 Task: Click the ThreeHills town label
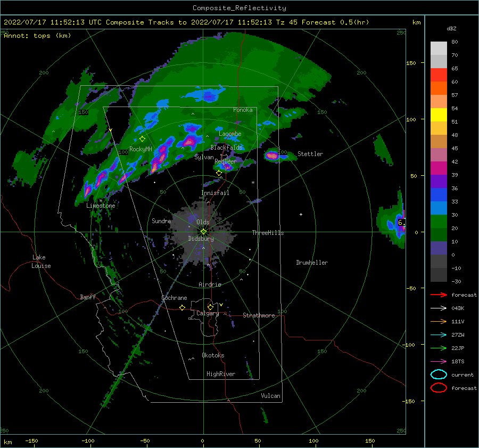click(268, 233)
